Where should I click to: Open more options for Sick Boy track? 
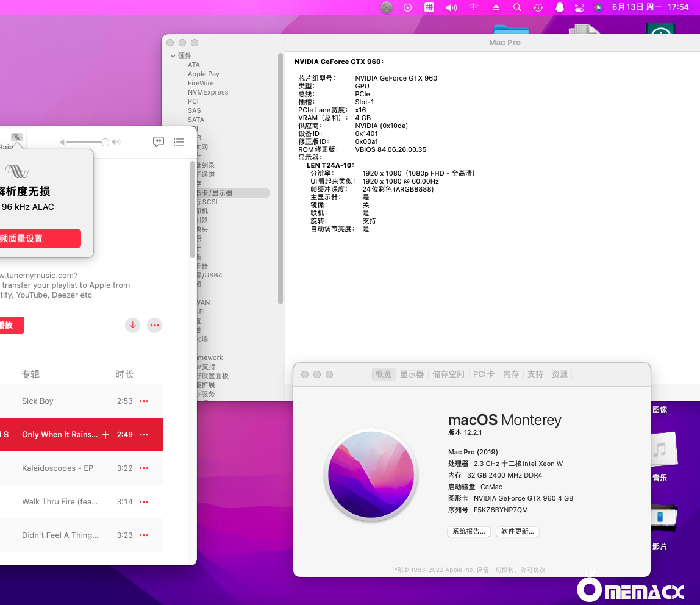[x=144, y=401]
